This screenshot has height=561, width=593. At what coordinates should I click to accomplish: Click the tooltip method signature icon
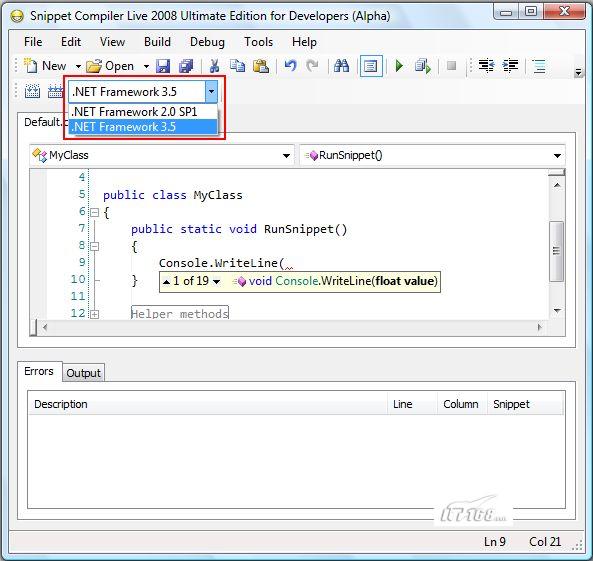point(239,281)
